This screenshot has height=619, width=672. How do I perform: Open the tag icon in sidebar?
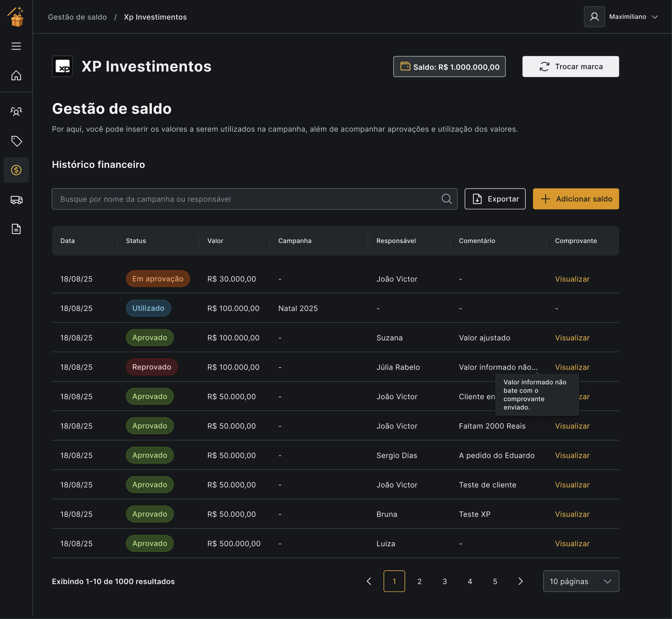click(16, 141)
